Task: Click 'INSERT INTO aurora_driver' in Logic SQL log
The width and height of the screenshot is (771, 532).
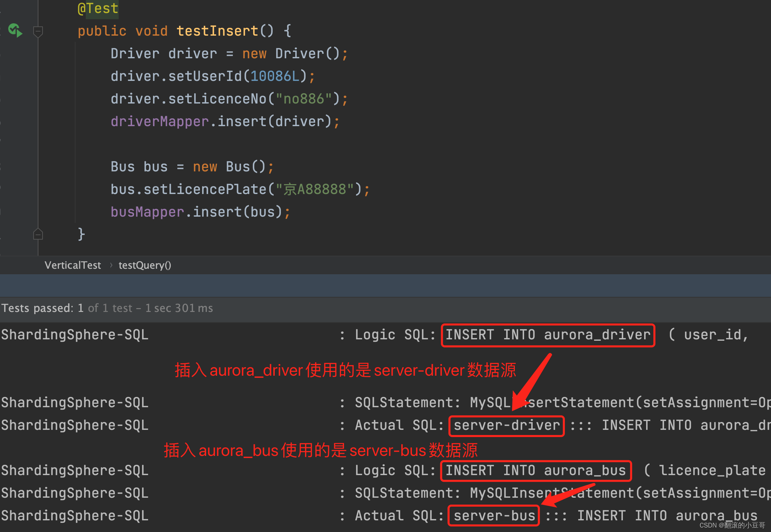Action: click(x=548, y=335)
